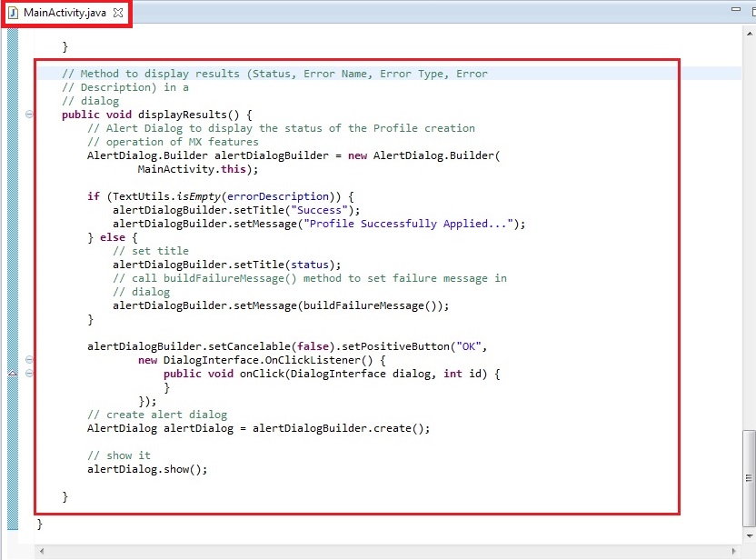Click the horizontal scrollbar left arrow
Screen dimensions: 756x560
[x=42, y=552]
